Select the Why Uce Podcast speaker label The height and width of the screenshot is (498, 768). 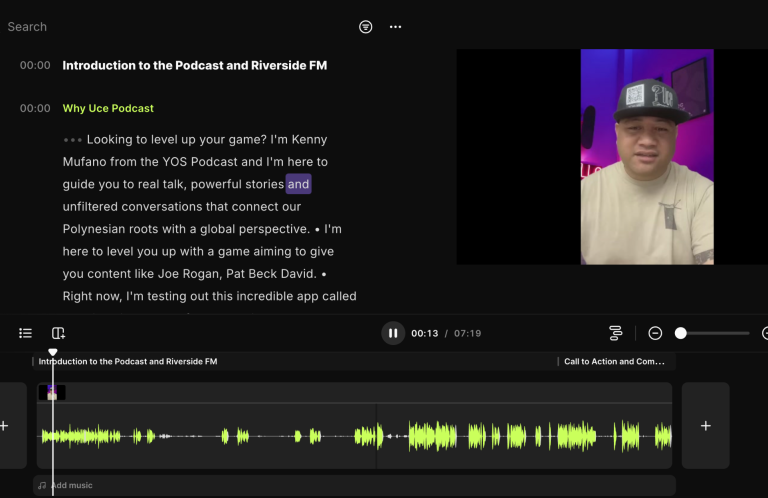click(108, 108)
